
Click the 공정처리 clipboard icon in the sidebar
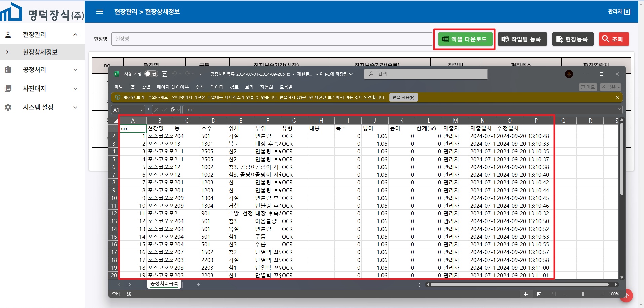click(x=8, y=70)
